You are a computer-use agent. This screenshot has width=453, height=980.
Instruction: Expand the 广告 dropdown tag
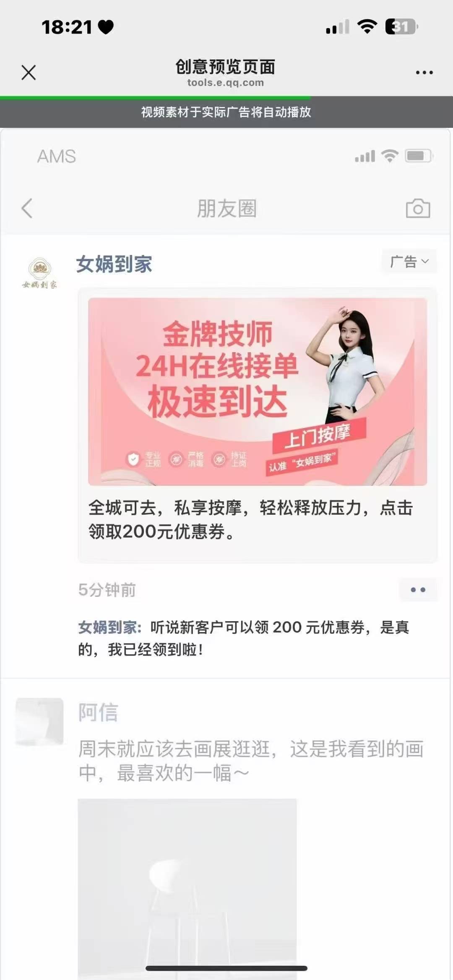coord(409,261)
